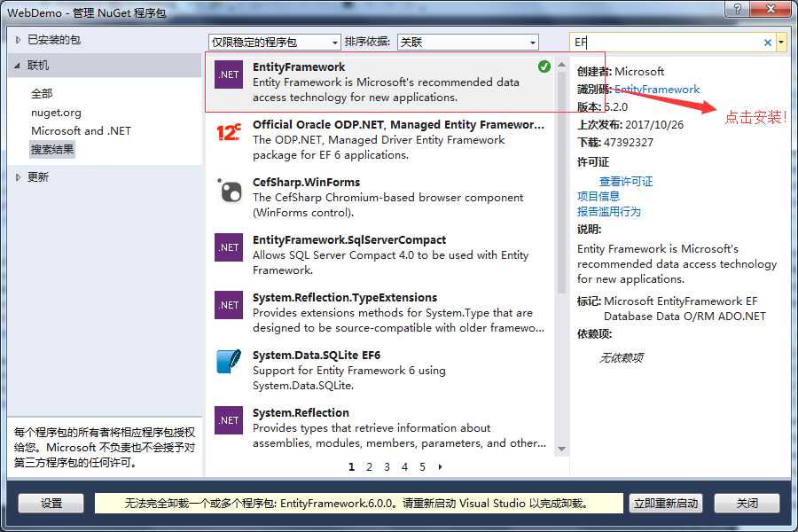Viewport: 798px width, 532px height.
Task: Expand the 已安装的包 tree node
Action: coord(18,40)
